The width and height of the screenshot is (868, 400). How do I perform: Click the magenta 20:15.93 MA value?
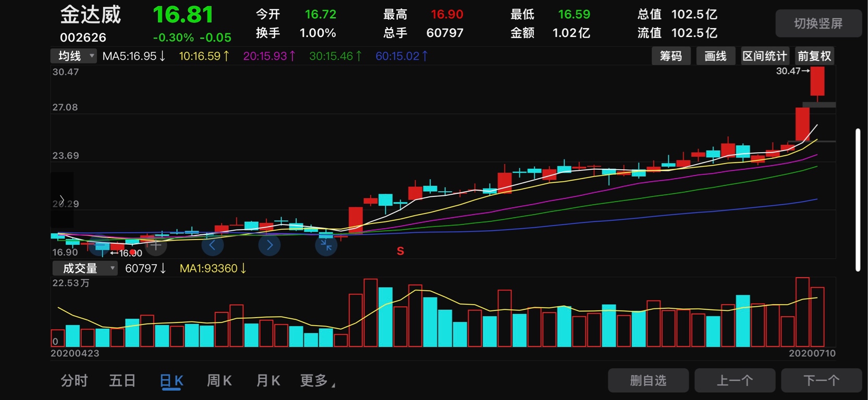(269, 56)
